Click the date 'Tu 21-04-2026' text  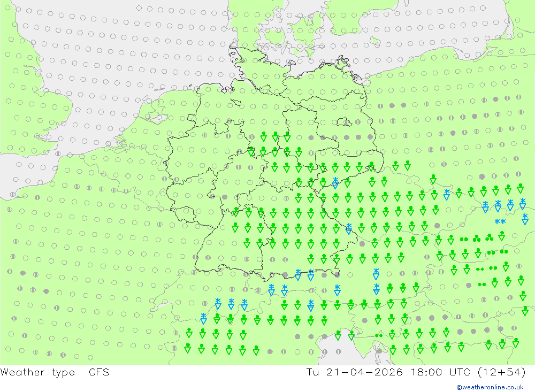coord(354,372)
